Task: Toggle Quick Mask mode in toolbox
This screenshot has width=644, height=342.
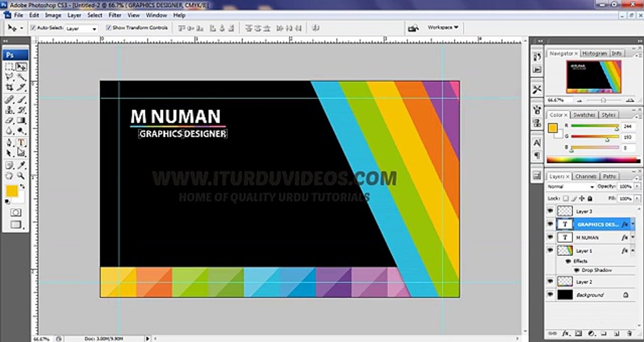Action: [16, 212]
